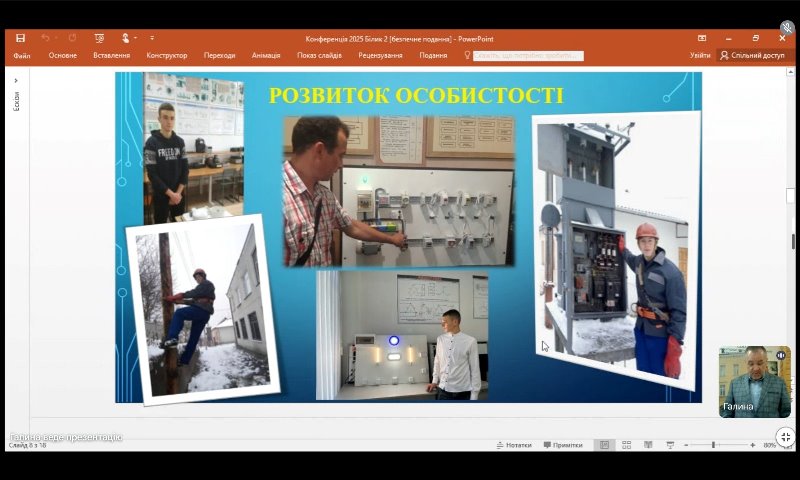The width and height of the screenshot is (800, 480).
Task: Select photo of man touching electrical panel
Action: click(x=399, y=191)
